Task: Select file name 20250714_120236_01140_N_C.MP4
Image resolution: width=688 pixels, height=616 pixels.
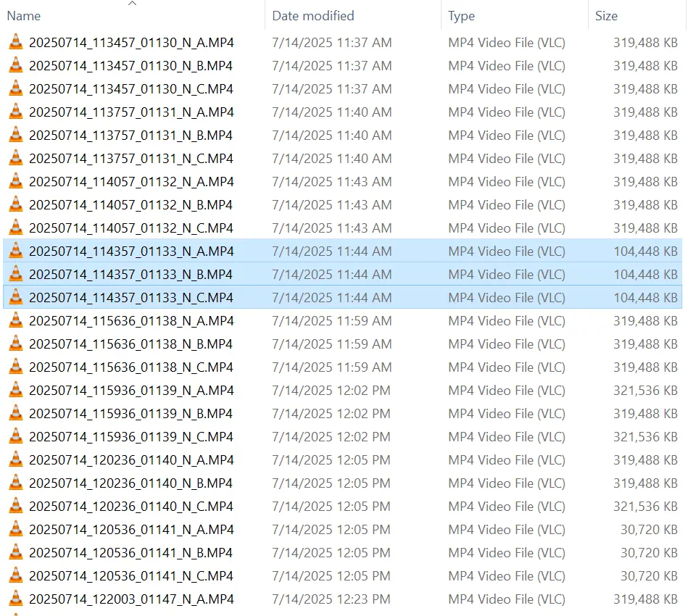Action: (130, 507)
